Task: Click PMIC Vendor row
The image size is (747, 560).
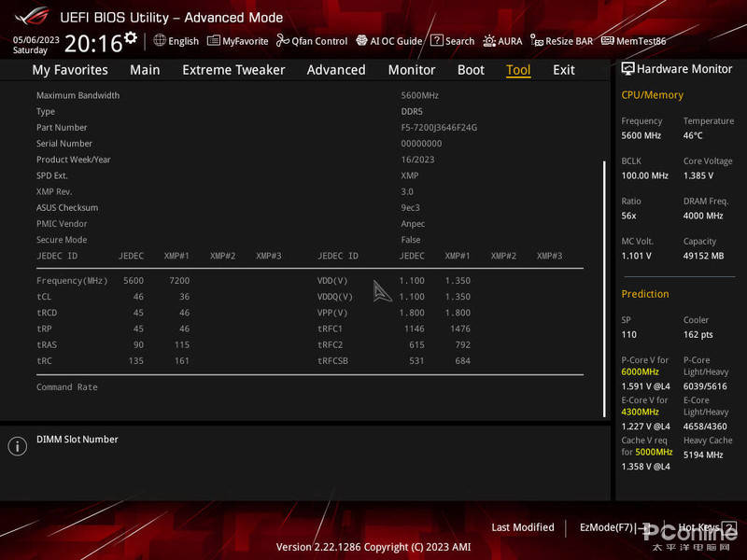Action: (310, 223)
